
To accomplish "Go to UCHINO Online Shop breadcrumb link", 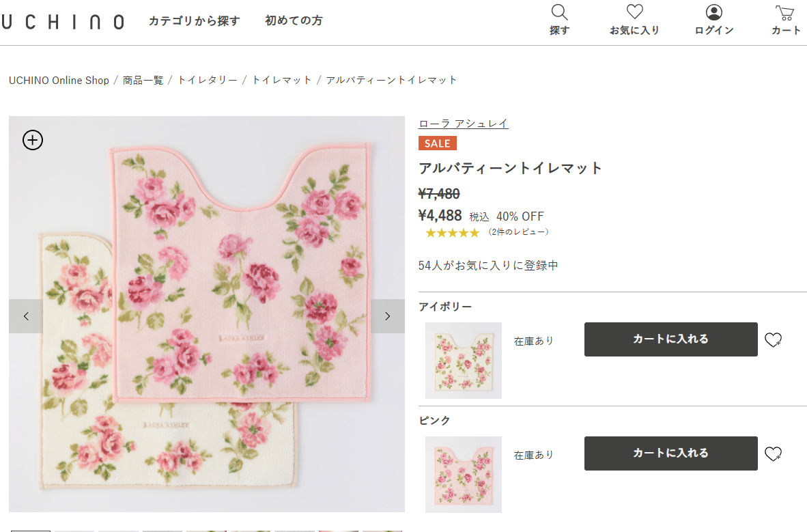I will (59, 80).
